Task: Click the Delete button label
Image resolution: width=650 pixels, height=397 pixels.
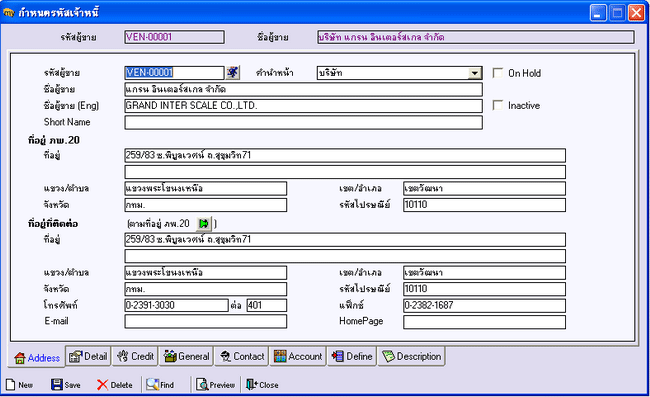Action: coord(121,385)
